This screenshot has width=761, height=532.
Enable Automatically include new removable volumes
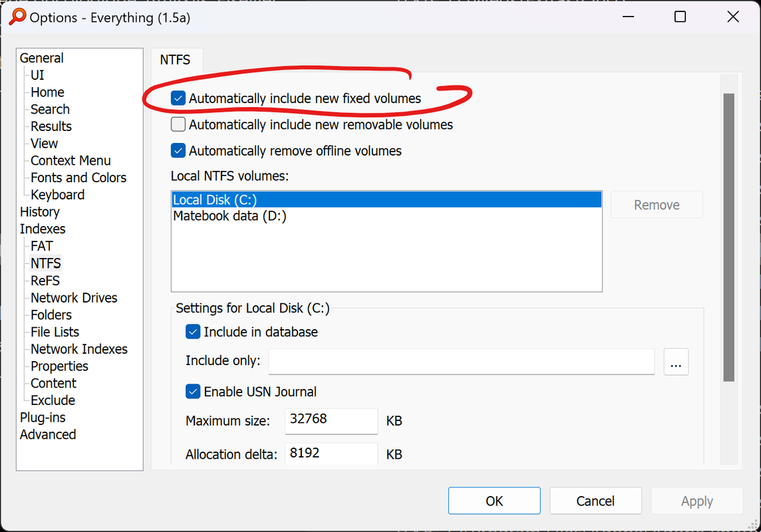coord(178,124)
